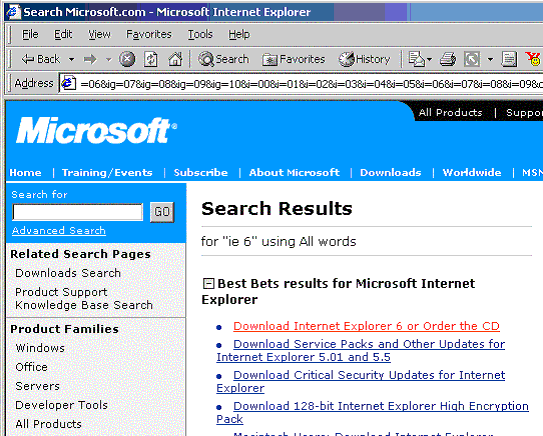This screenshot has height=436, width=543.
Task: Open the Search pane toolbar button
Action: coord(223,59)
